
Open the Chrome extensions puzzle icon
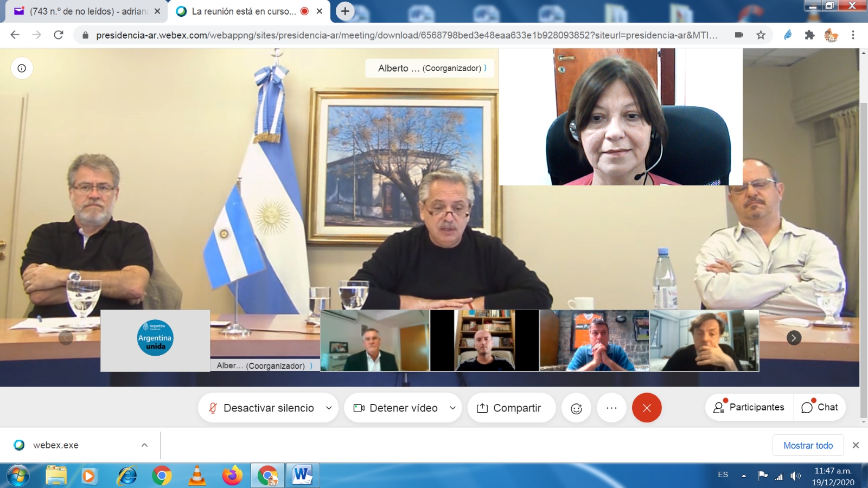tap(809, 35)
